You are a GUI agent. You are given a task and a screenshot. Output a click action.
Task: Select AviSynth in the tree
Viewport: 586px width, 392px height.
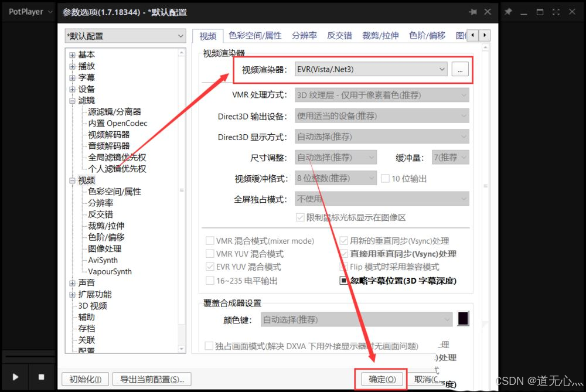103,260
